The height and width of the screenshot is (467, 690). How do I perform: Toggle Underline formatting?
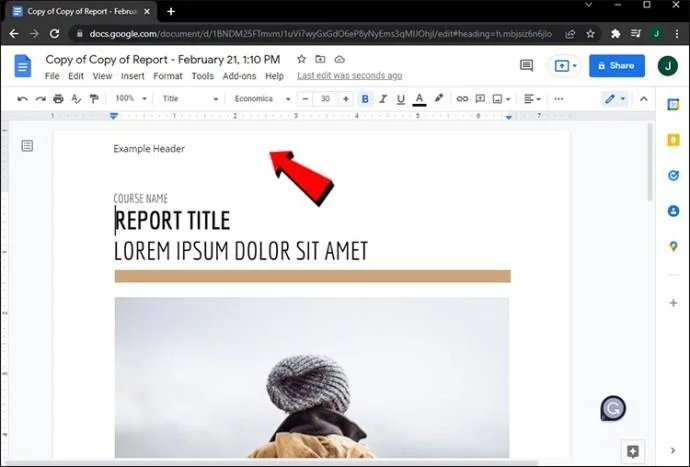400,99
